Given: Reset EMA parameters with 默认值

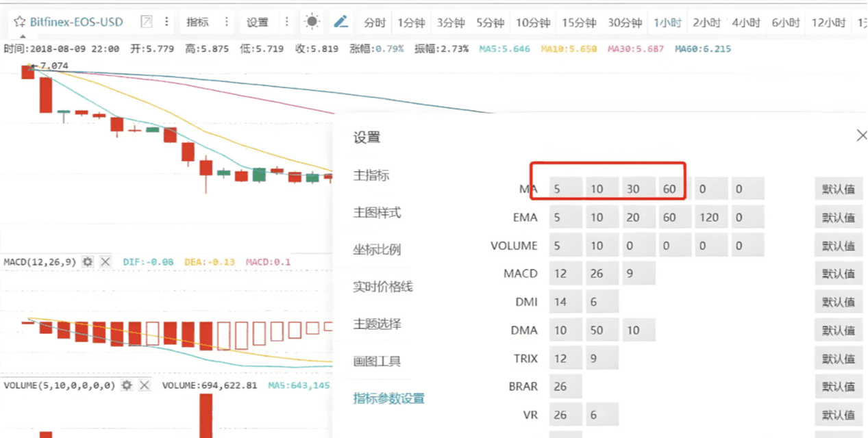Looking at the screenshot, I should click(839, 217).
